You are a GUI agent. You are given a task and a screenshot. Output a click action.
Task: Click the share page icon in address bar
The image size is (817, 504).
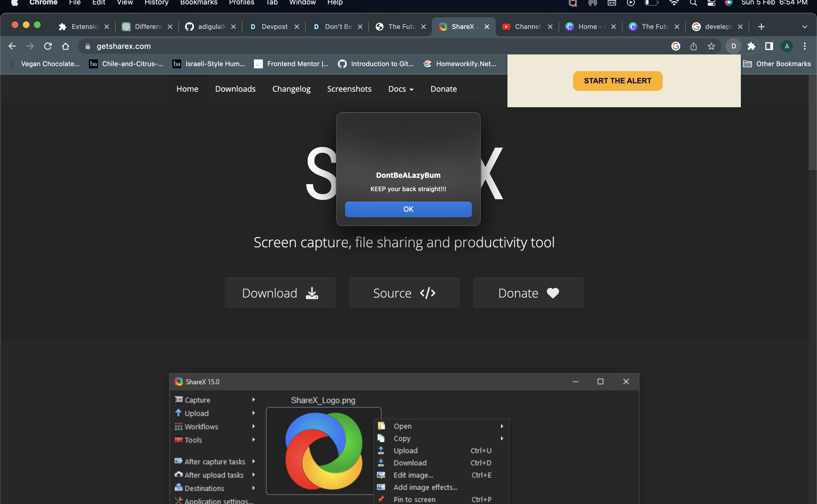point(694,46)
